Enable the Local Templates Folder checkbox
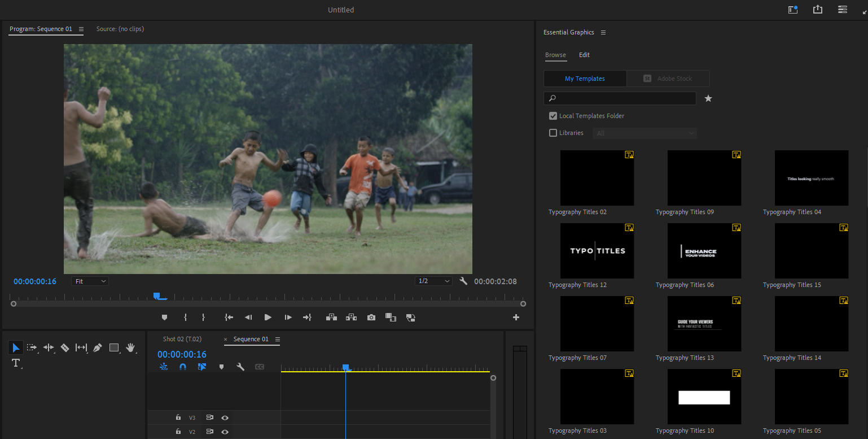This screenshot has width=868, height=439. (553, 116)
